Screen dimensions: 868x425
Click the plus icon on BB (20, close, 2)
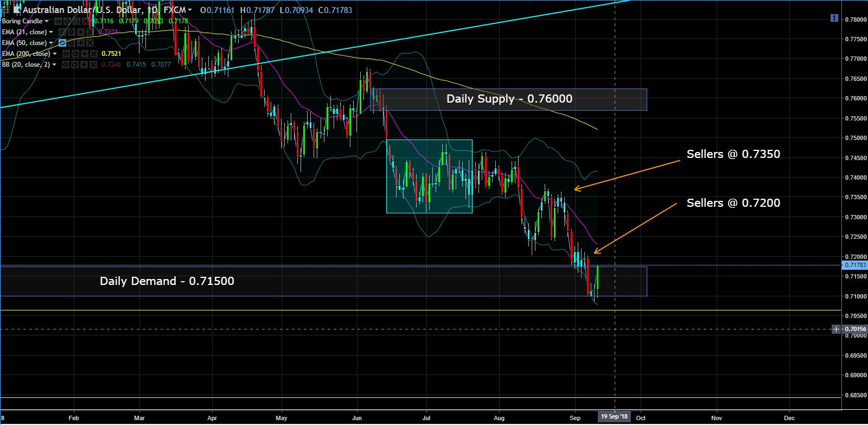coord(84,65)
